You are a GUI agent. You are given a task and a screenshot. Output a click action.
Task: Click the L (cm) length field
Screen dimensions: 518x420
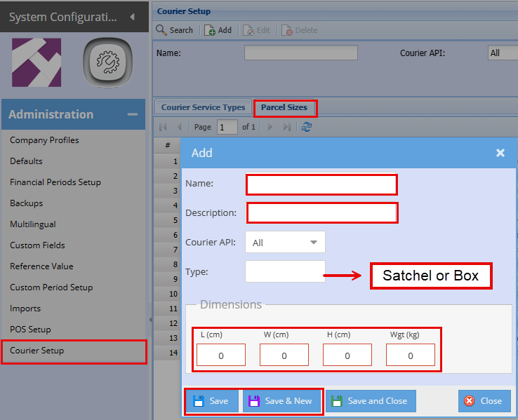[221, 355]
